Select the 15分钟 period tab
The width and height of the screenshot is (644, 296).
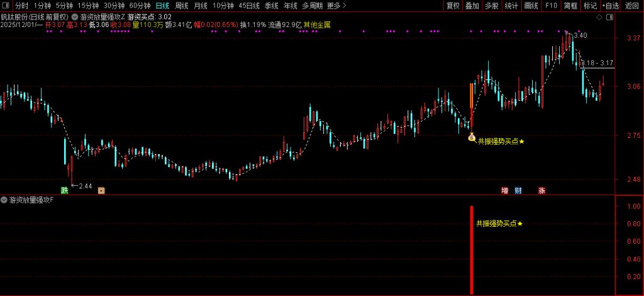[x=88, y=6]
